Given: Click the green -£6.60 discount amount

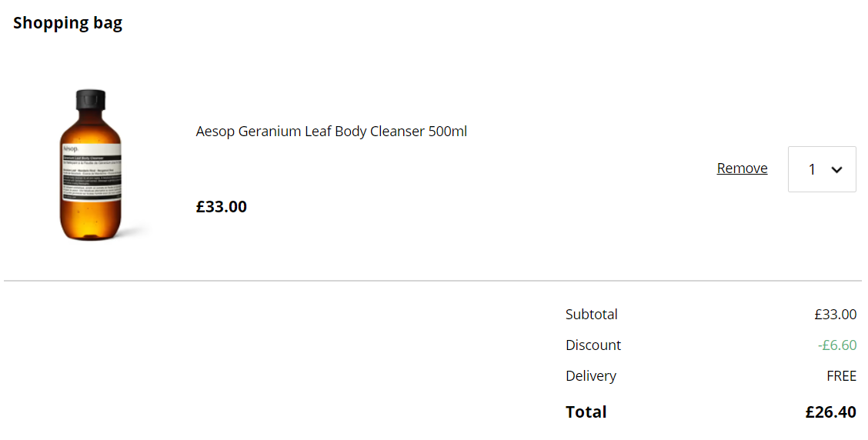Looking at the screenshot, I should 837,345.
